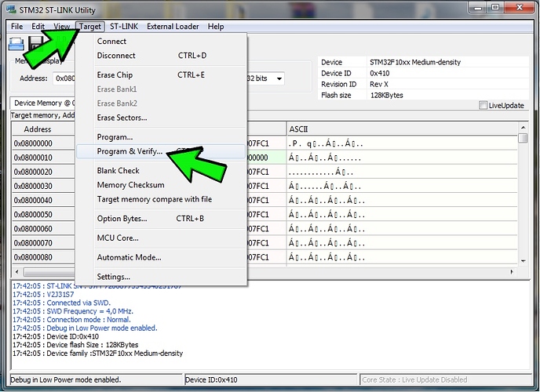Click log line V2J31S7
The height and width of the screenshot is (392, 540).
click(x=43, y=294)
